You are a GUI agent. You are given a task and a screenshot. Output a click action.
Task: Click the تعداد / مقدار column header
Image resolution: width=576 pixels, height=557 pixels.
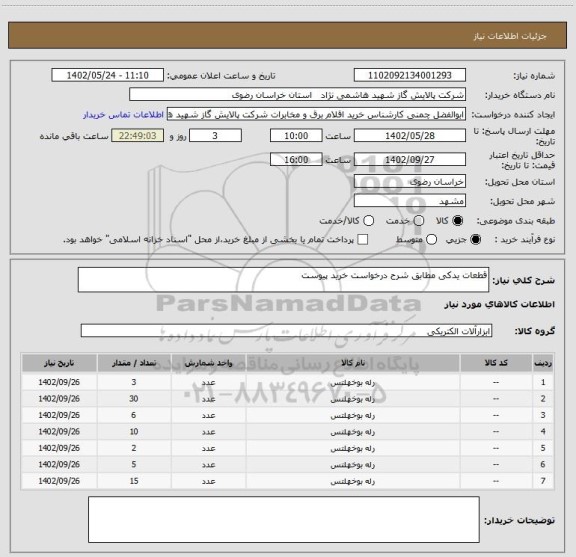pyautogui.click(x=134, y=363)
